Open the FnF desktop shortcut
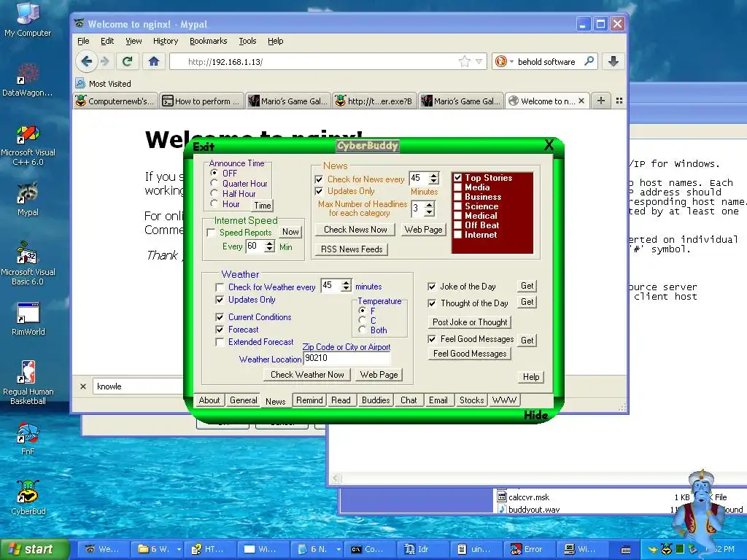 tap(28, 439)
